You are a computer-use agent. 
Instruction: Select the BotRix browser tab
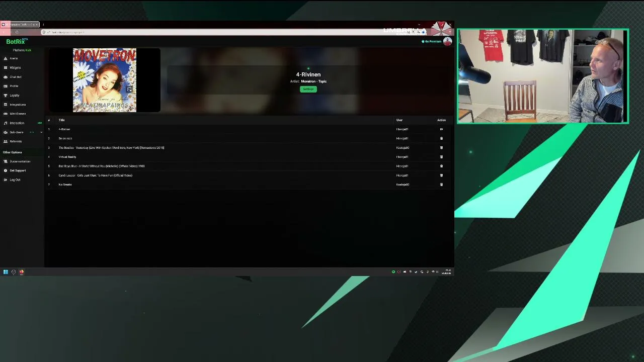point(20,24)
